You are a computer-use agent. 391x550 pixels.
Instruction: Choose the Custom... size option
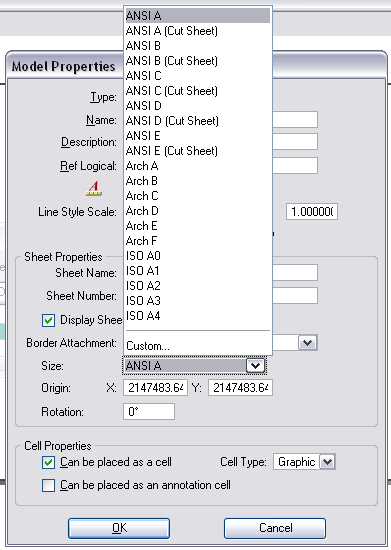pos(198,346)
